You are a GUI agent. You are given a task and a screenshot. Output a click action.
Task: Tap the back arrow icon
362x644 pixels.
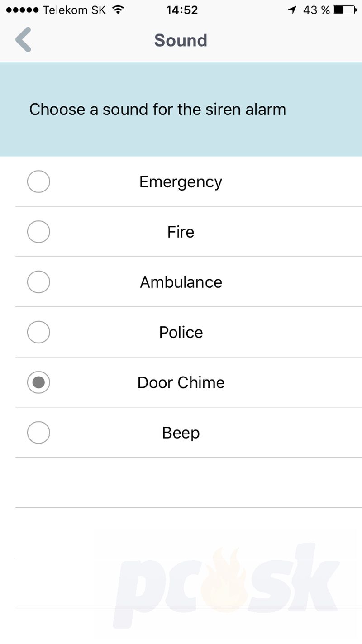(x=24, y=40)
